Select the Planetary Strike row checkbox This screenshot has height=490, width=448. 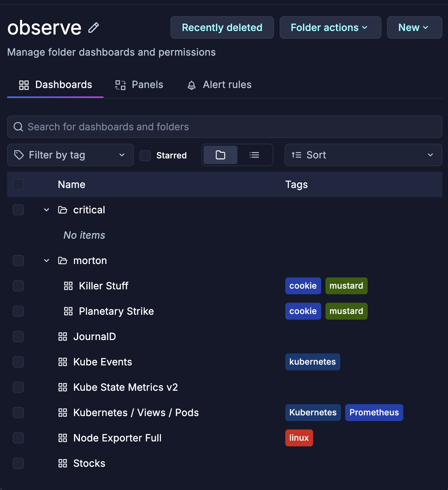tap(18, 311)
